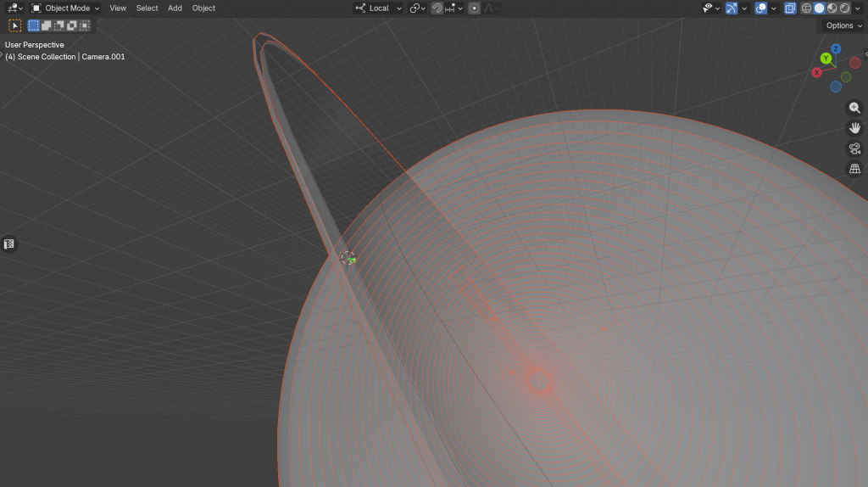This screenshot has width=868, height=487.
Task: Click the pan view hand icon
Action: 854,128
